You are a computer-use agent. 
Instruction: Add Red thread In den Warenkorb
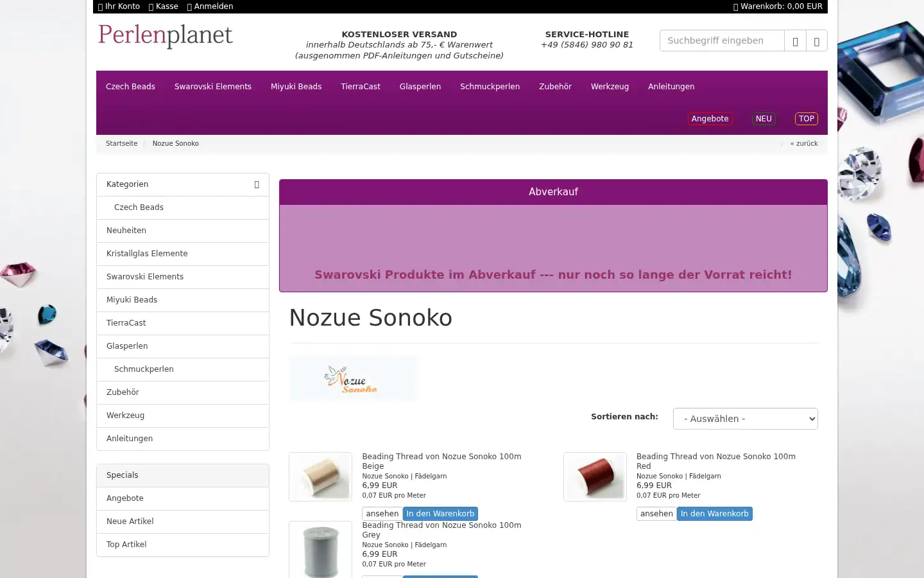pyautogui.click(x=715, y=514)
